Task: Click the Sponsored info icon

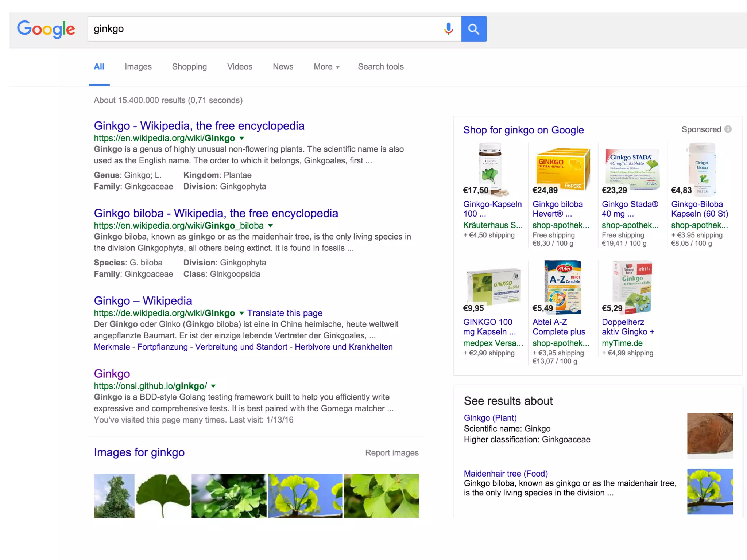Action: tap(728, 129)
